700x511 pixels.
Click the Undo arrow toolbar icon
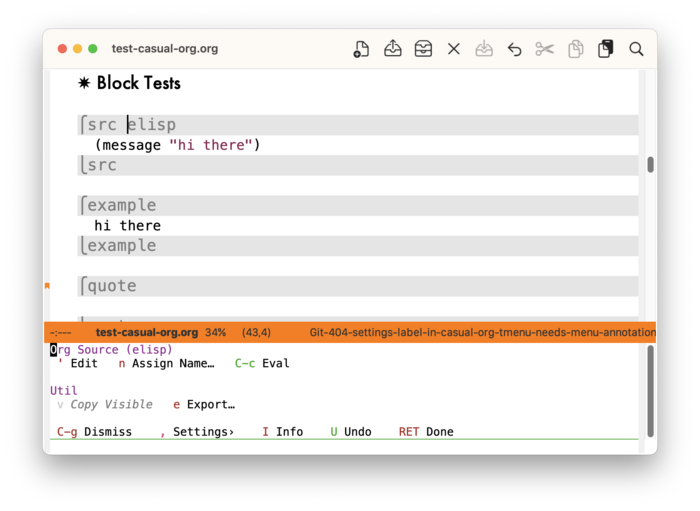[x=514, y=49]
